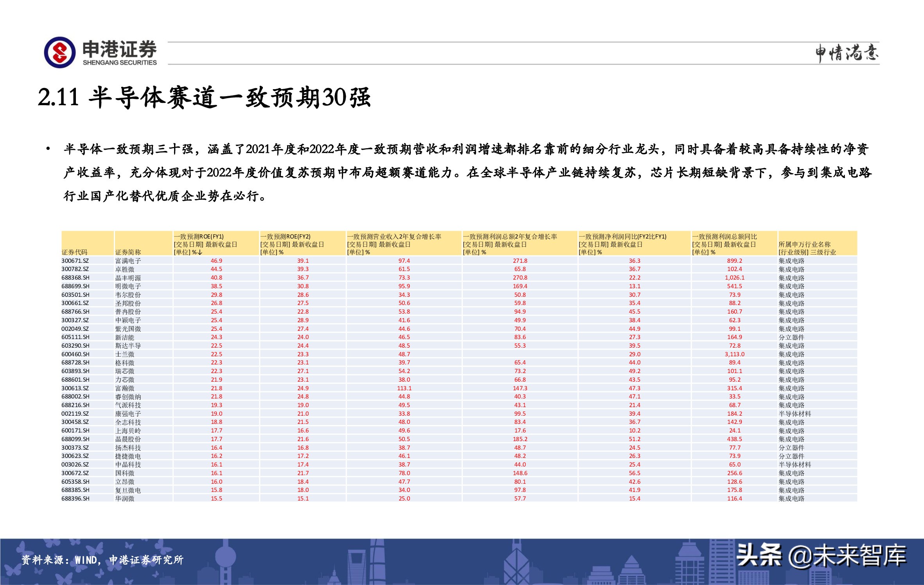
Task: Click the source note 资料来源：WIND，申港证券研究所
Action: click(x=102, y=560)
